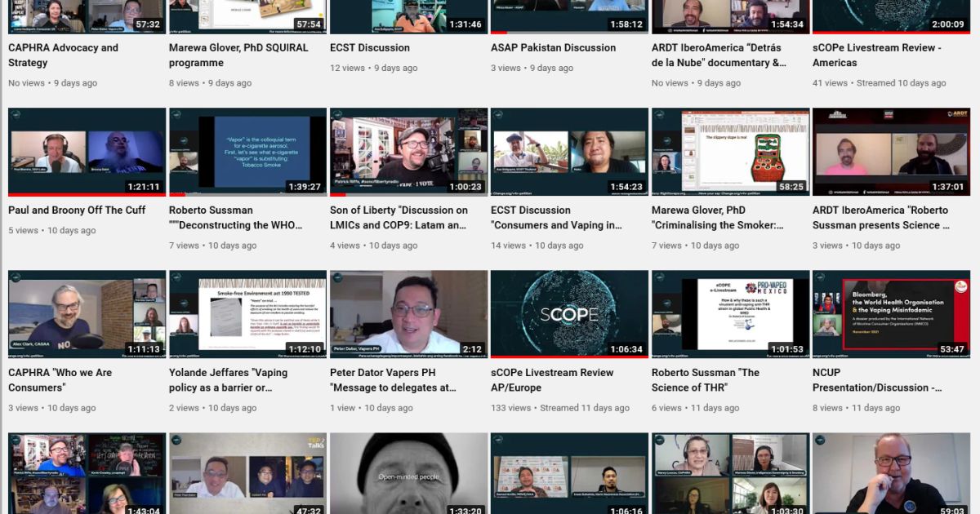Click "2 views • 10 days ago" metadata
Image resolution: width=980 pixels, height=514 pixels.
tap(214, 408)
